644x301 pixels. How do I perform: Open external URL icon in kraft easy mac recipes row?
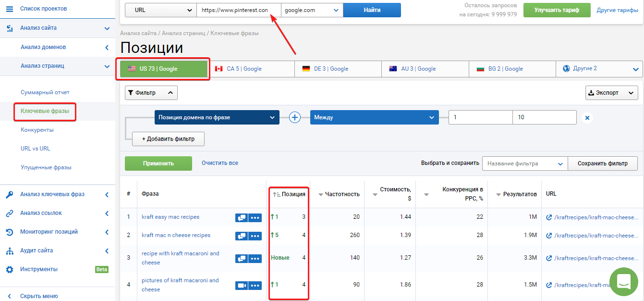[x=549, y=217]
